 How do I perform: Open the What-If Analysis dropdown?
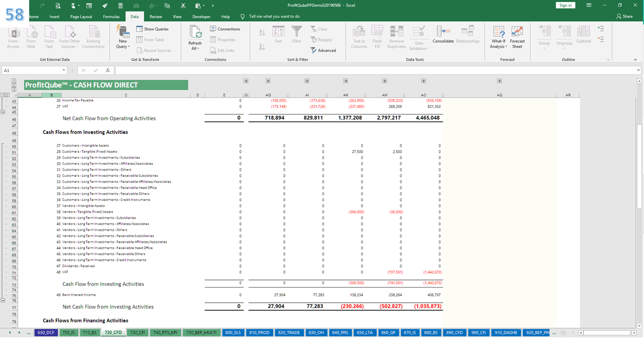(499, 38)
